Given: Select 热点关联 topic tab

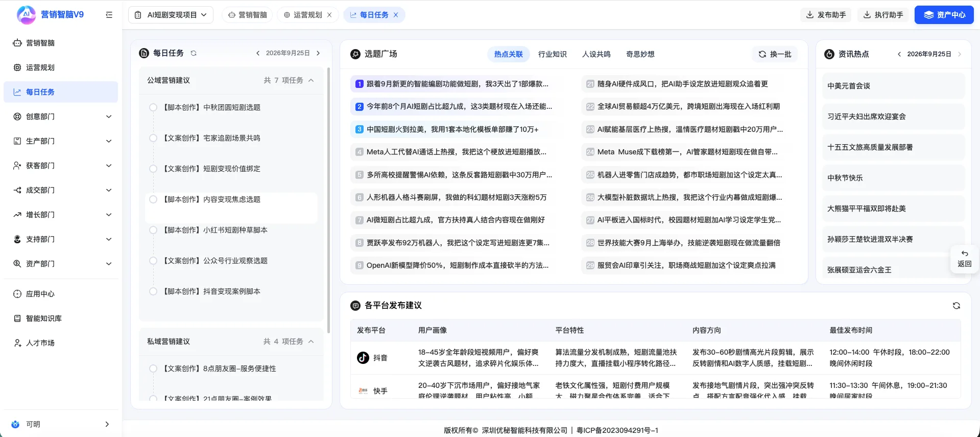Looking at the screenshot, I should click(x=509, y=54).
